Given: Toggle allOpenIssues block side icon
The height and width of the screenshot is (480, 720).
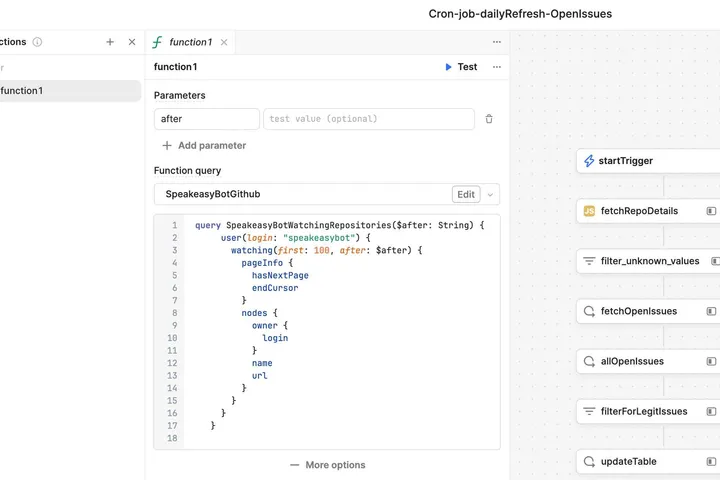Looking at the screenshot, I should tap(711, 361).
